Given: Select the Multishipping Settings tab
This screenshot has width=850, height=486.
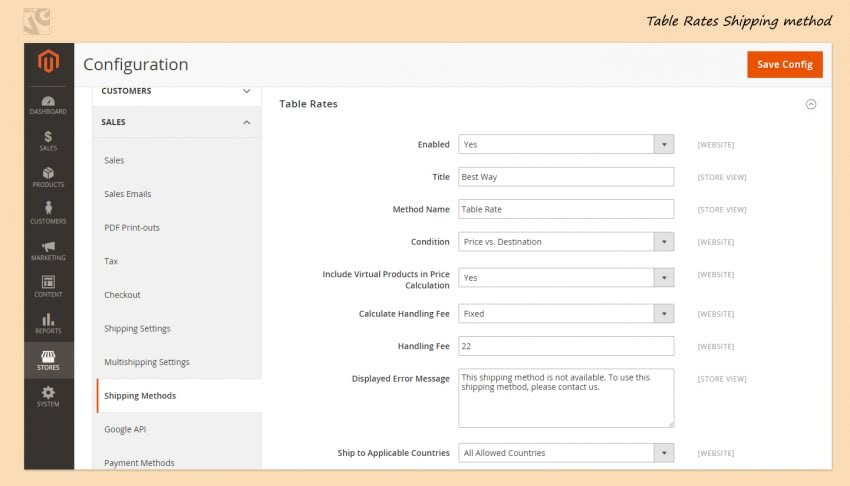Looking at the screenshot, I should (x=146, y=362).
